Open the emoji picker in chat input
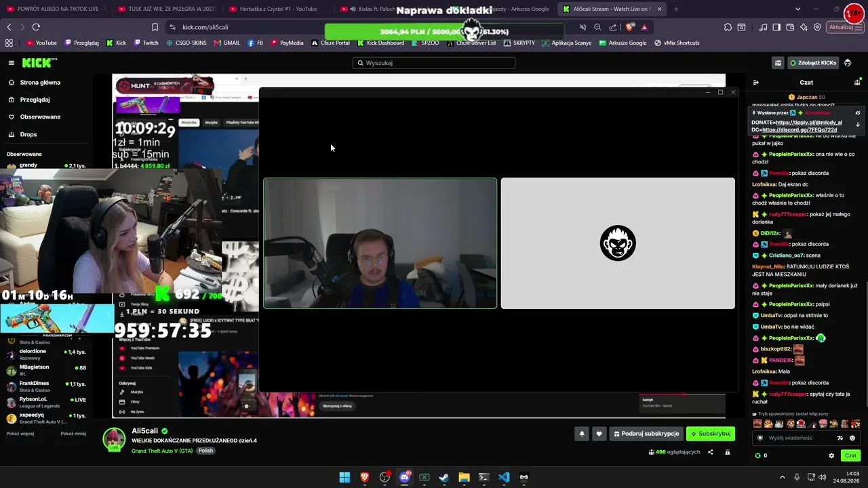 click(x=852, y=438)
